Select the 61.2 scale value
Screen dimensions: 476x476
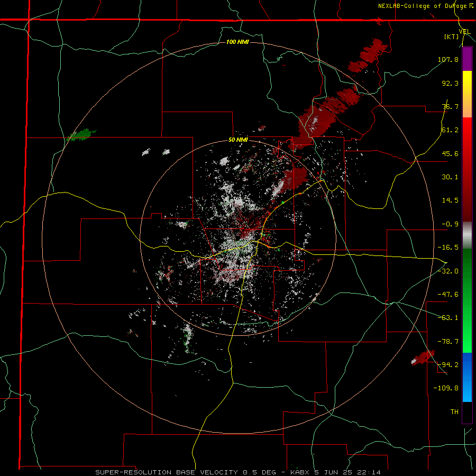(450, 130)
